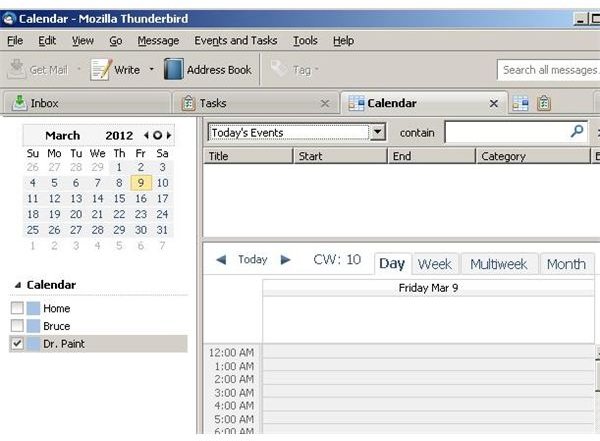Click Dr. Paint calendar color swatch
Image resolution: width=600 pixels, height=441 pixels.
tap(33, 343)
